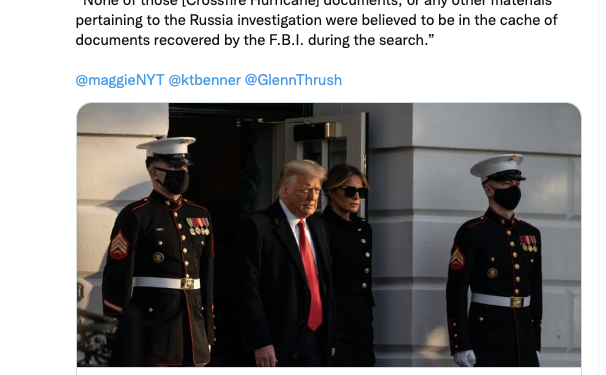This screenshot has width=606, height=375.
Task: Click the tweet line about F.B.I. search
Action: [255, 40]
